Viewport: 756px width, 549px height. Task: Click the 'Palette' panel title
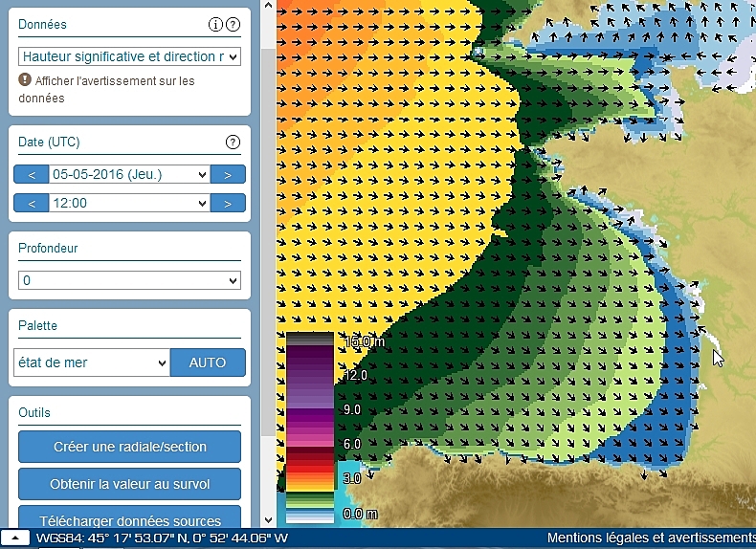tap(37, 326)
